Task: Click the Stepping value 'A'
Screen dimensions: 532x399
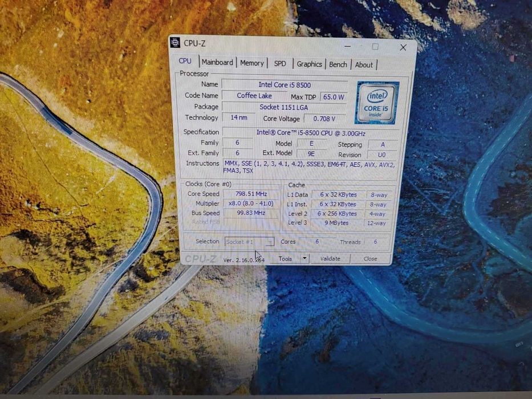Action: click(x=383, y=145)
